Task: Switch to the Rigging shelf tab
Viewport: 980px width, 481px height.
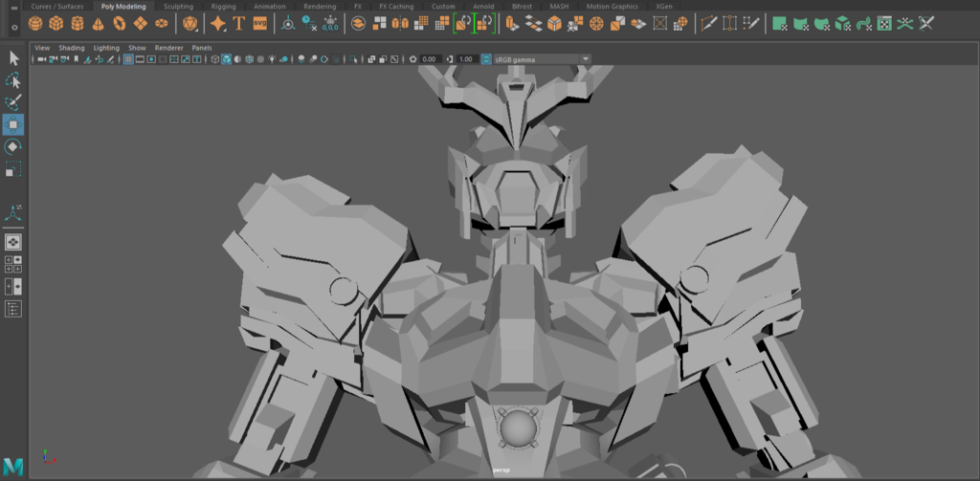Action: [223, 7]
